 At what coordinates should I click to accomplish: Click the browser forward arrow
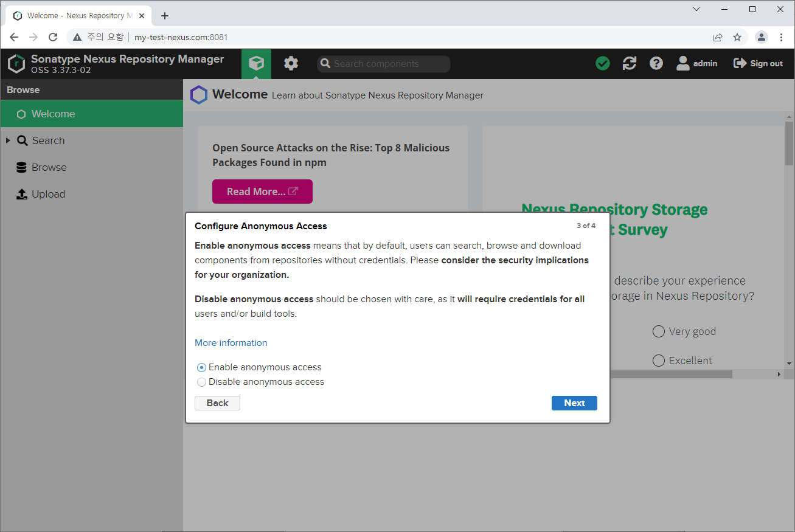point(33,37)
